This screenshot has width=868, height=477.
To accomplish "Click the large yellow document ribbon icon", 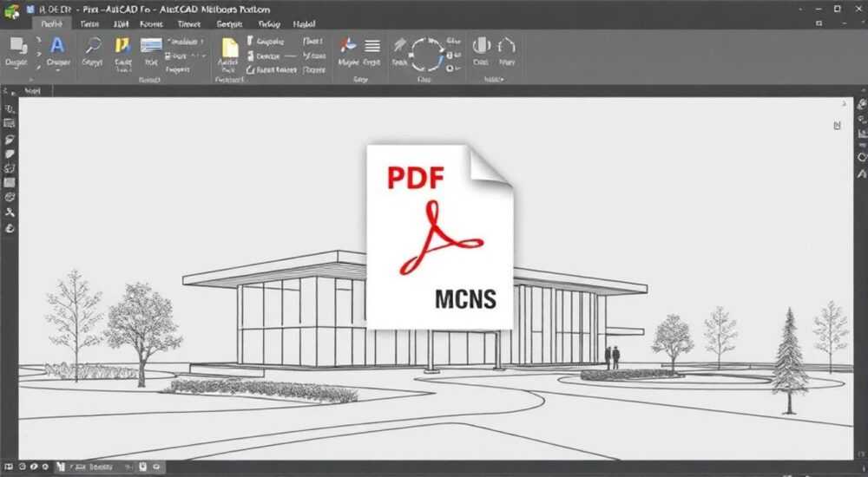I will coord(230,48).
